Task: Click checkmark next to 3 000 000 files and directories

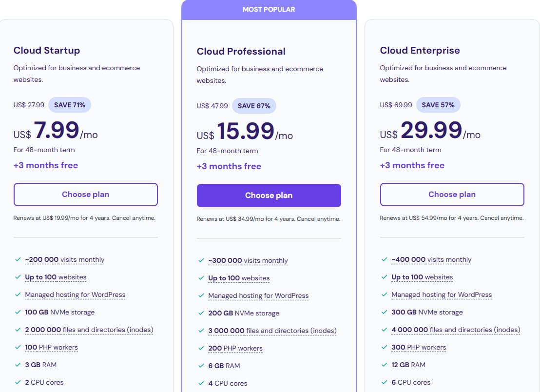Action: coord(201,331)
